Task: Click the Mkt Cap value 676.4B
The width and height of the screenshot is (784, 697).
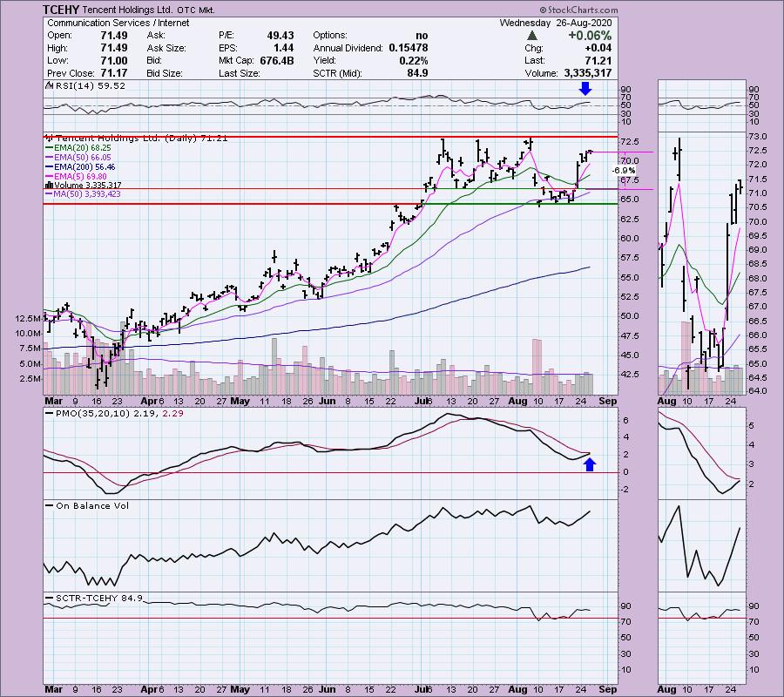Action: pos(276,60)
